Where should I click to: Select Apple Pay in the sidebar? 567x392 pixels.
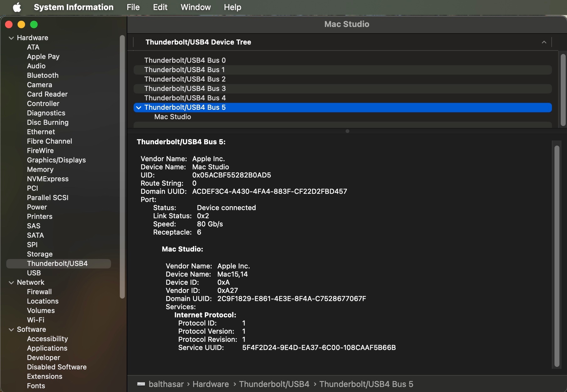pos(43,56)
